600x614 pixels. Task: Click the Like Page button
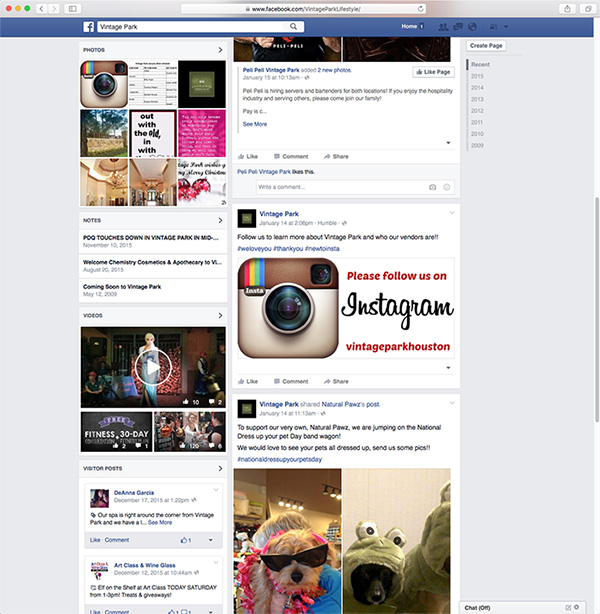tap(433, 72)
